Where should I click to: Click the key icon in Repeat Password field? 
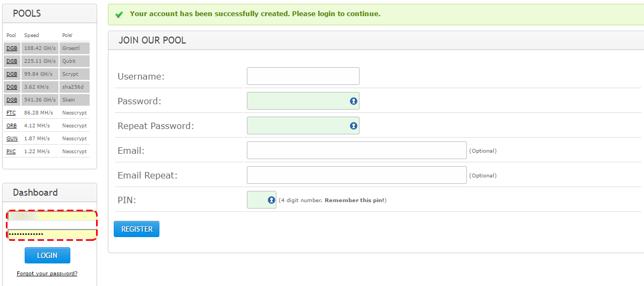[x=354, y=126]
